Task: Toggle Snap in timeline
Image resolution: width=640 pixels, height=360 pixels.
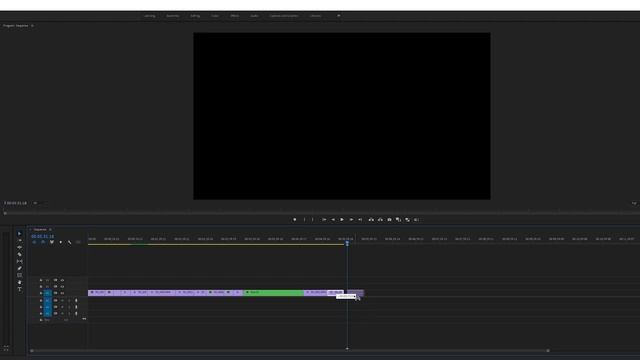Action: (43, 242)
